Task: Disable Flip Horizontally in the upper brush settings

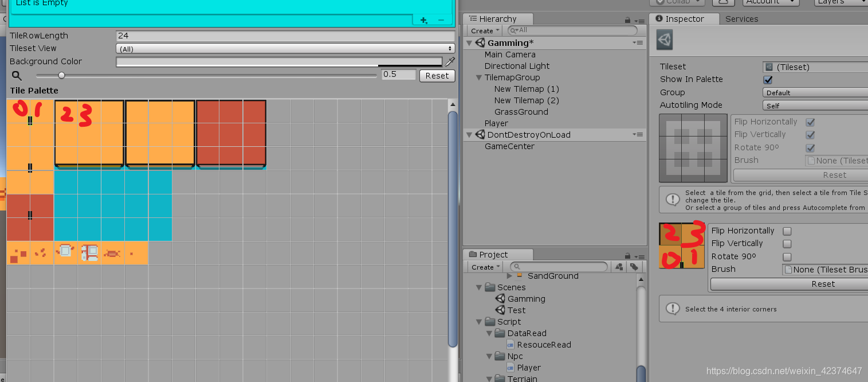Action: [810, 122]
